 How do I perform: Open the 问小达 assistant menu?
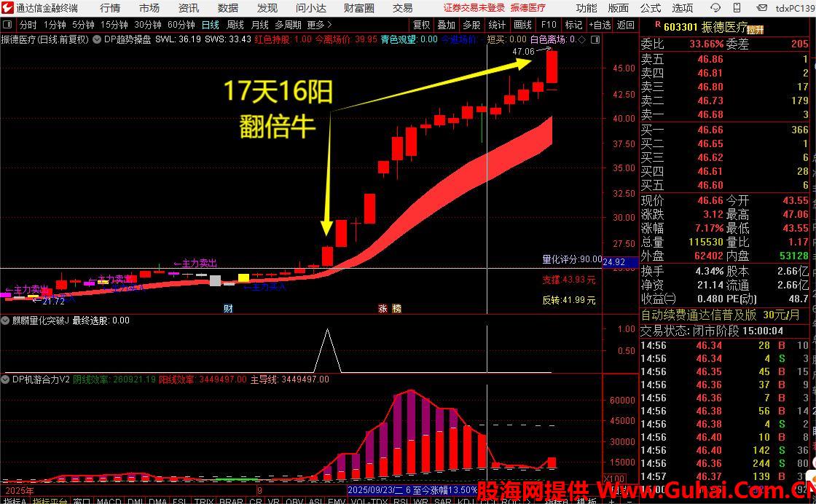pos(310,8)
